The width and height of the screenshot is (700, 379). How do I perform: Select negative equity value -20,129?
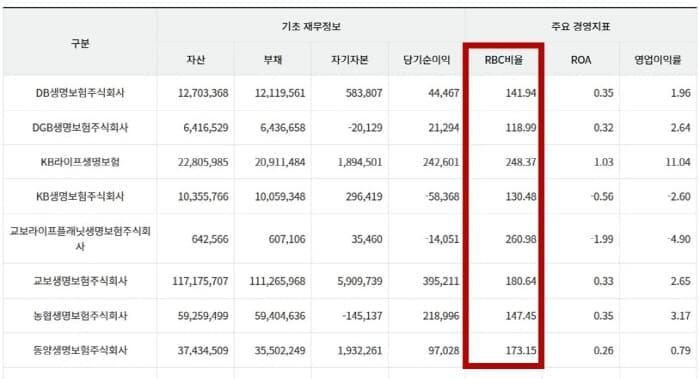click(365, 128)
